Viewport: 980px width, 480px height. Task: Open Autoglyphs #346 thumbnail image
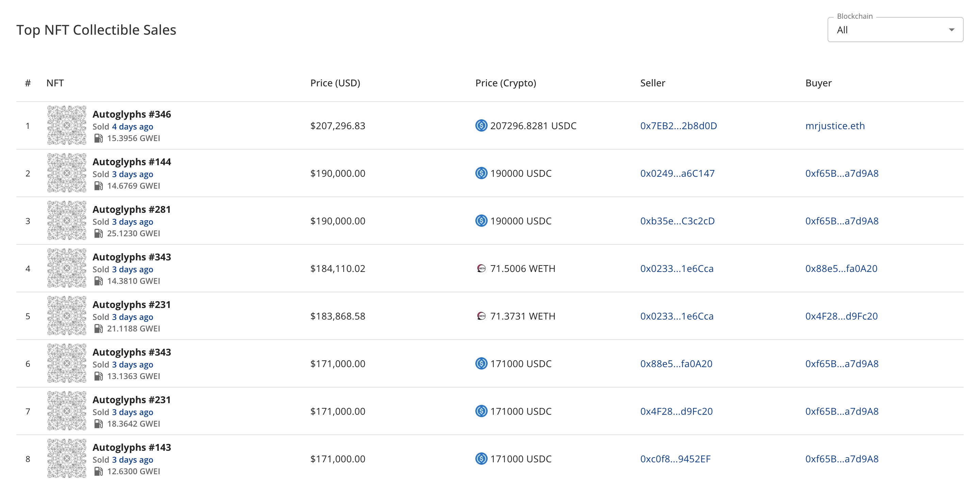67,125
